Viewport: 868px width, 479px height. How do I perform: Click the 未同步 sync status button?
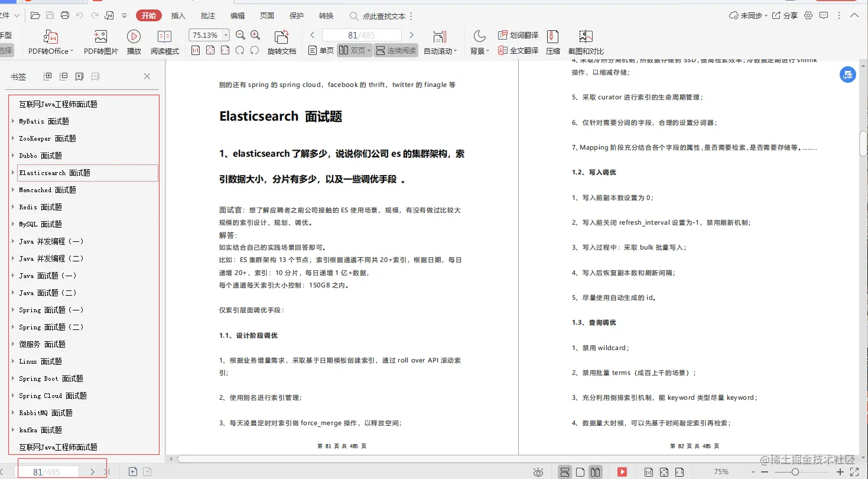(x=749, y=15)
